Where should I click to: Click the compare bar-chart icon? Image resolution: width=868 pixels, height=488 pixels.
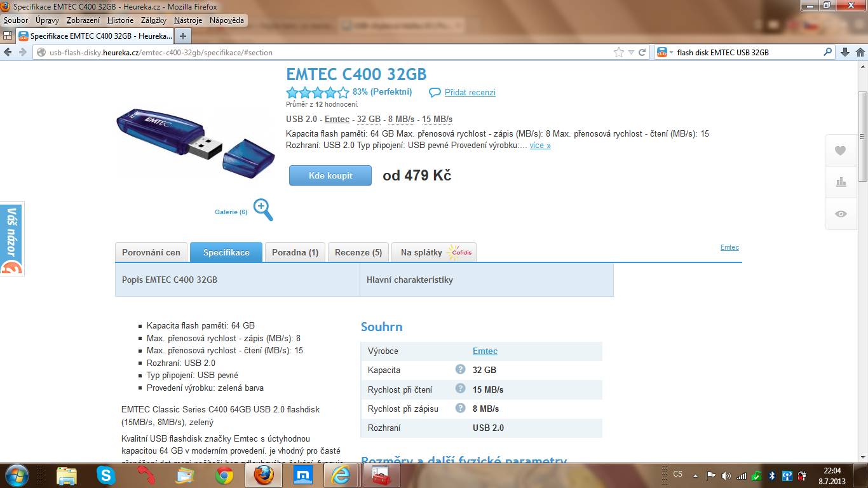coord(841,182)
